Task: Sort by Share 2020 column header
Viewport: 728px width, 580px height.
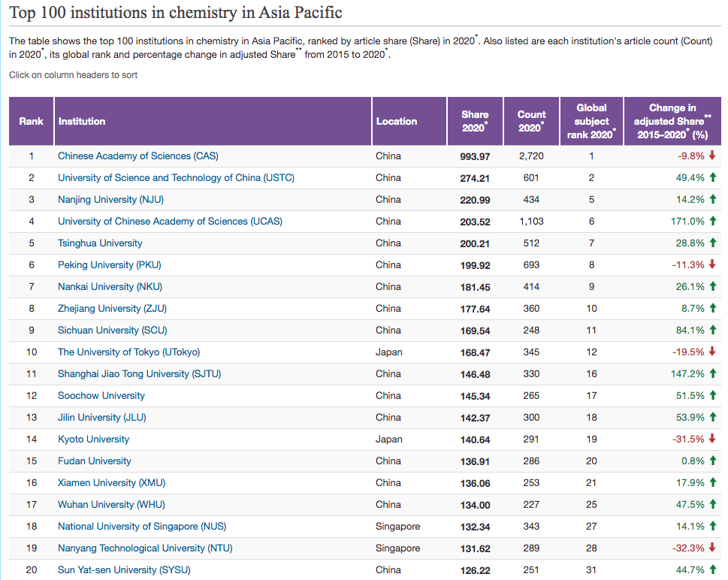Action: (475, 121)
